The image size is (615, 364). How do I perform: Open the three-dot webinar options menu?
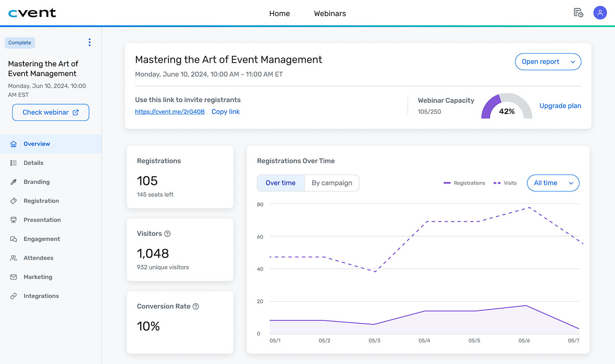coord(89,43)
